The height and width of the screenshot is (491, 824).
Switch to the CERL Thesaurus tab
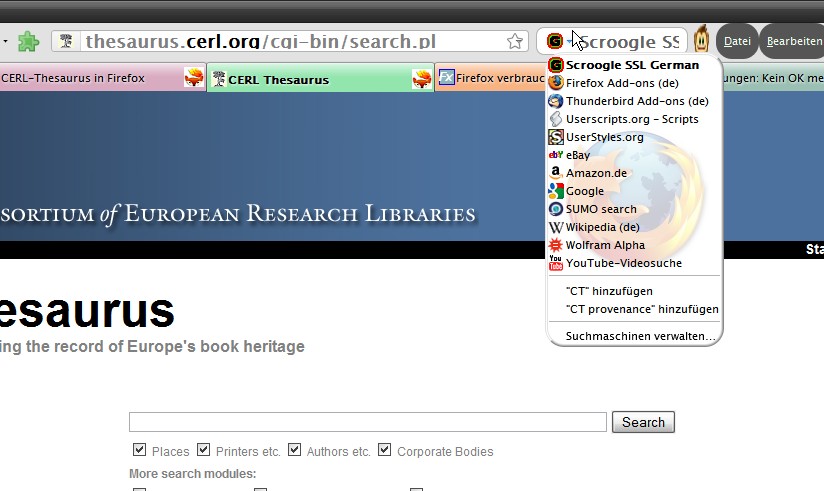[320, 79]
